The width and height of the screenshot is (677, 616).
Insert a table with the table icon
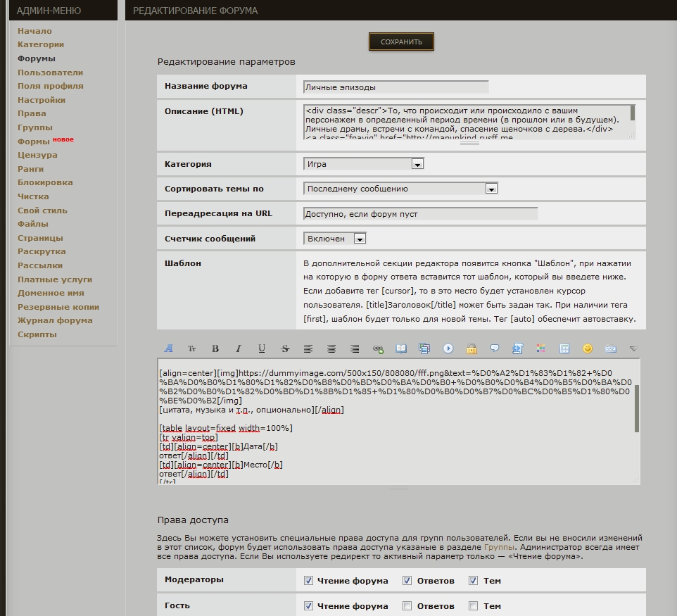pos(564,348)
